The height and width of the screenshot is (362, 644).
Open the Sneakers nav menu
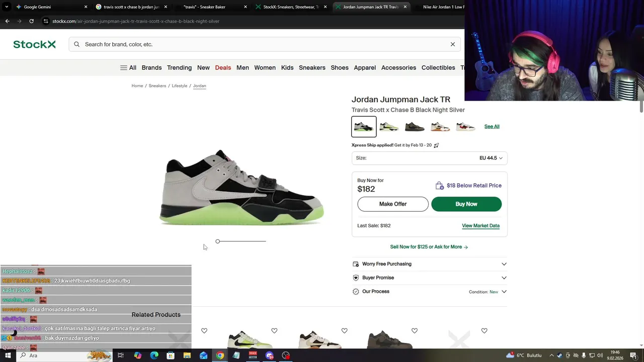pos(312,67)
